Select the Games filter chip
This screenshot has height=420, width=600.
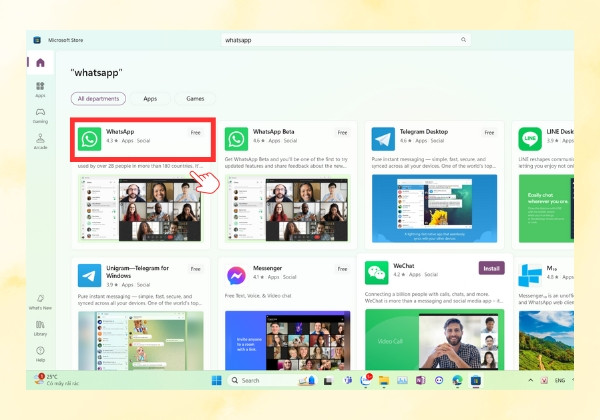pyautogui.click(x=195, y=99)
